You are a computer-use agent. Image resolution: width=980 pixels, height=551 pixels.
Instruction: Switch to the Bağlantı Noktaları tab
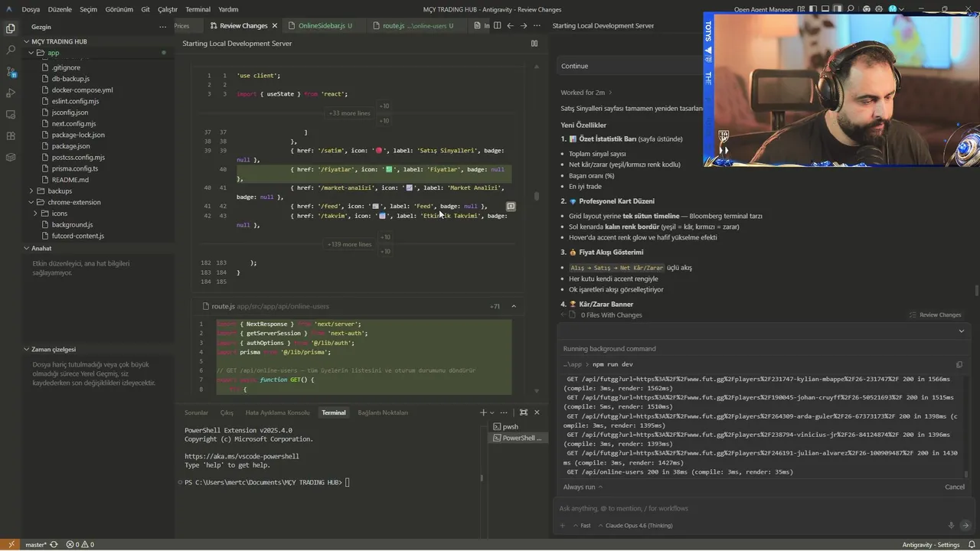383,412
